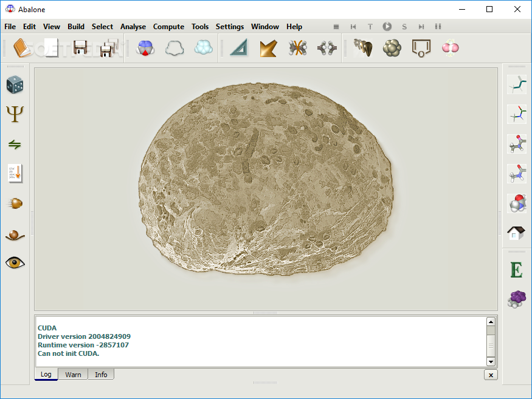Viewport: 532px width, 399px height.
Task: Click the skip-to-start playback button
Action: [353, 27]
